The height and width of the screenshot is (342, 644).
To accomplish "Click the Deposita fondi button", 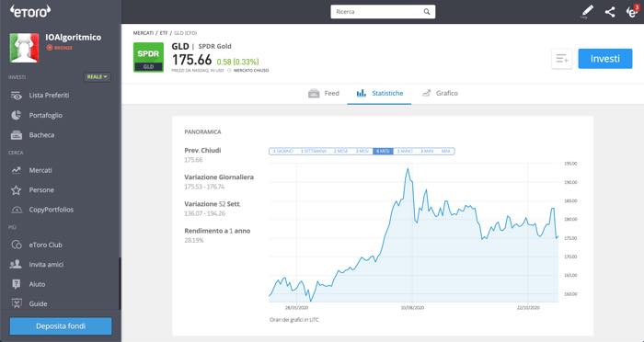I will pos(61,326).
